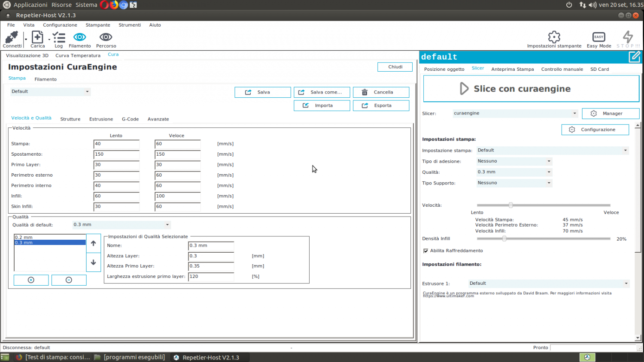Click the Esporta button
The height and width of the screenshot is (362, 644).
(381, 106)
